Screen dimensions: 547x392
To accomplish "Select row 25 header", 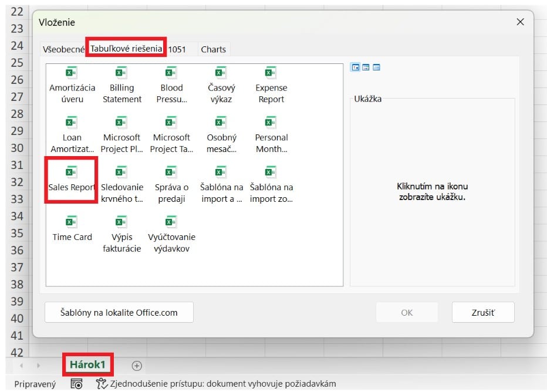I will coord(17,63).
